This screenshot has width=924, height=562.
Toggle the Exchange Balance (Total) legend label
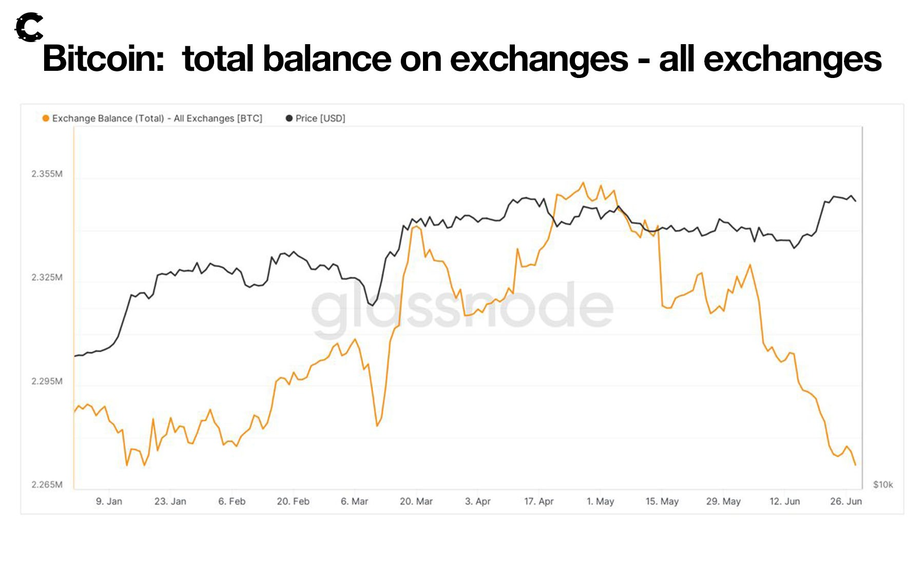[x=157, y=119]
